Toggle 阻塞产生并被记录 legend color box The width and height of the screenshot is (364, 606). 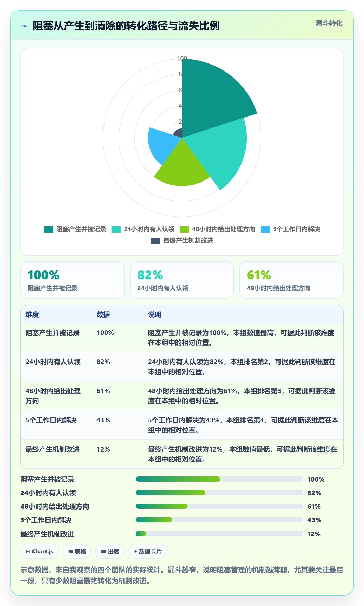[x=48, y=229]
